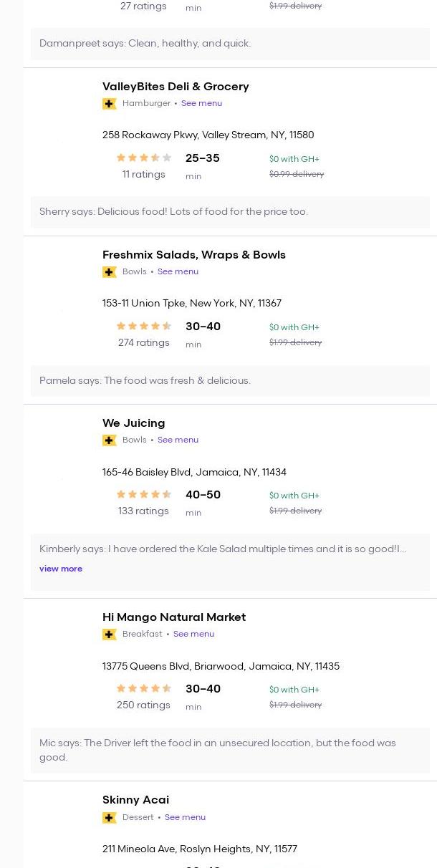This screenshot has height=868, width=437.
Task: Open the ValleyBites Deli & Grocery restaurant title
Action: coord(176,87)
